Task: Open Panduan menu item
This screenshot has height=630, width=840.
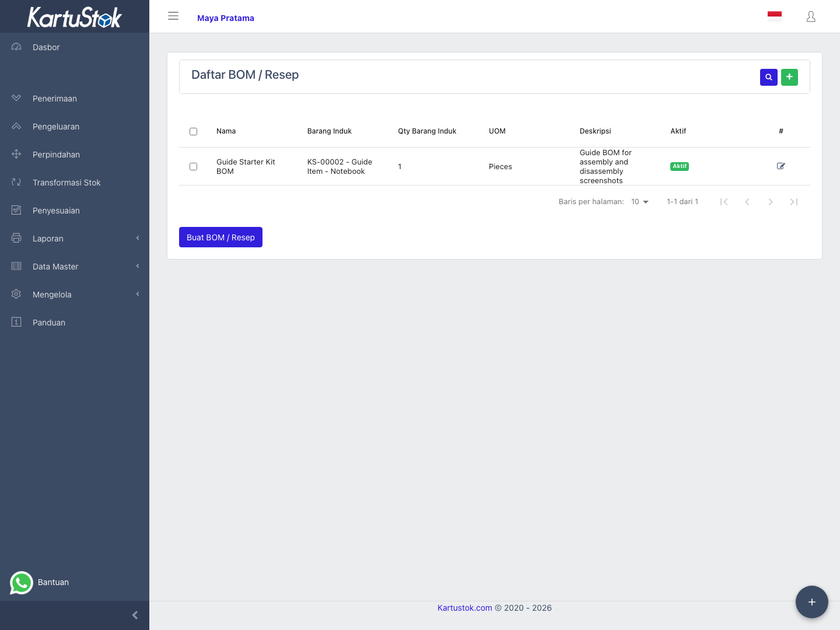Action: pos(75,323)
